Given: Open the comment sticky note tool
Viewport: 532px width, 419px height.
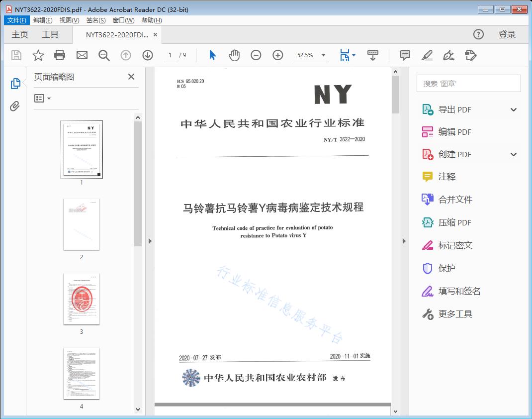Looking at the screenshot, I should click(x=405, y=55).
